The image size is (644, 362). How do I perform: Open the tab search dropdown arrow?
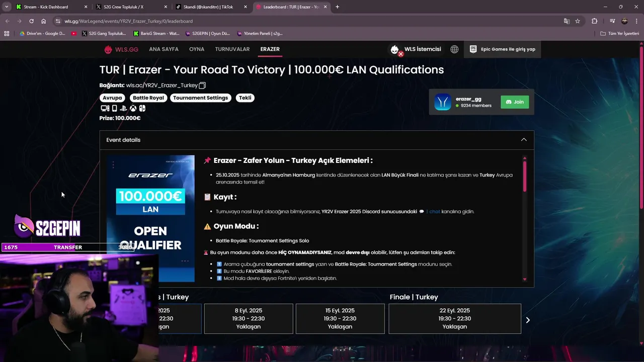7,7
